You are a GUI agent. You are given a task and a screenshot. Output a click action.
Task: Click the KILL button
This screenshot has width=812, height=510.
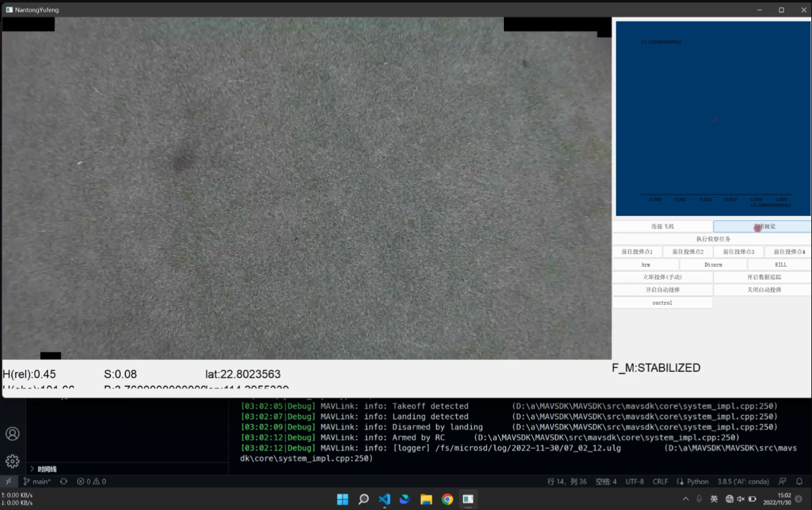[x=780, y=264]
